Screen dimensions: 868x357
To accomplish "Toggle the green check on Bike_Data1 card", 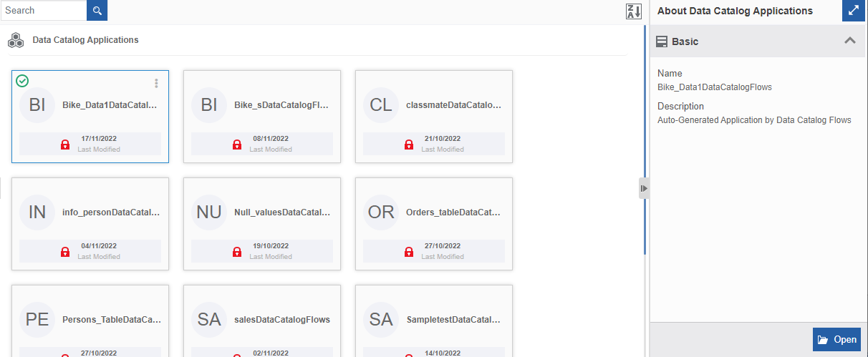I will (22, 81).
